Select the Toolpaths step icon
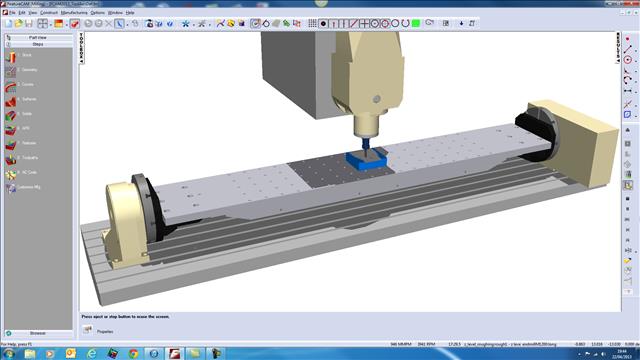640x360 pixels. 11,160
